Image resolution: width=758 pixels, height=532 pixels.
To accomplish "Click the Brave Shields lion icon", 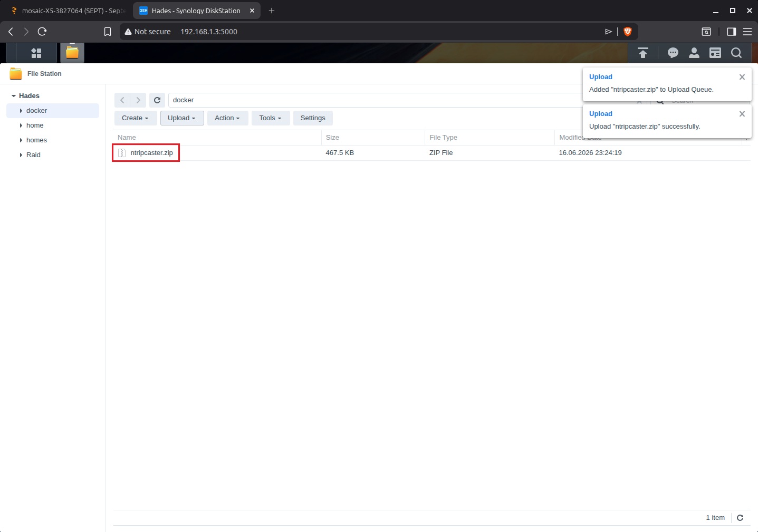I will tap(628, 32).
